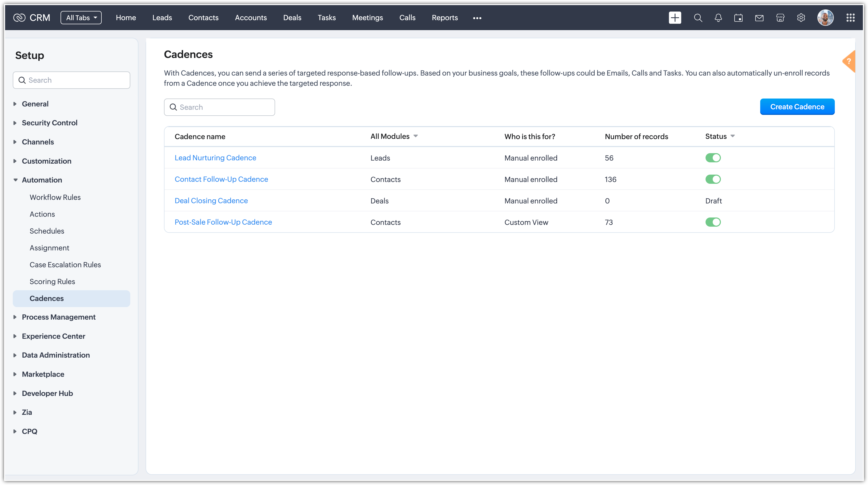
Task: Open the All Tabs dropdown
Action: tap(81, 18)
